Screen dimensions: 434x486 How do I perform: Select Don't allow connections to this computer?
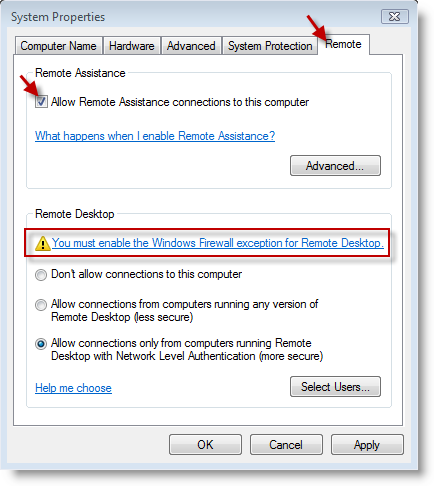(41, 275)
